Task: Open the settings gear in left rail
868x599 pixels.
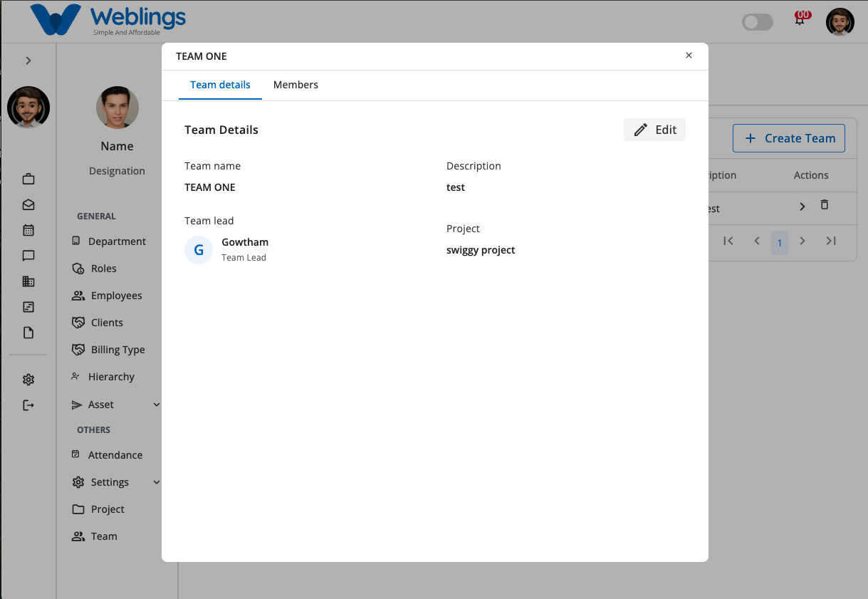Action: (x=28, y=380)
